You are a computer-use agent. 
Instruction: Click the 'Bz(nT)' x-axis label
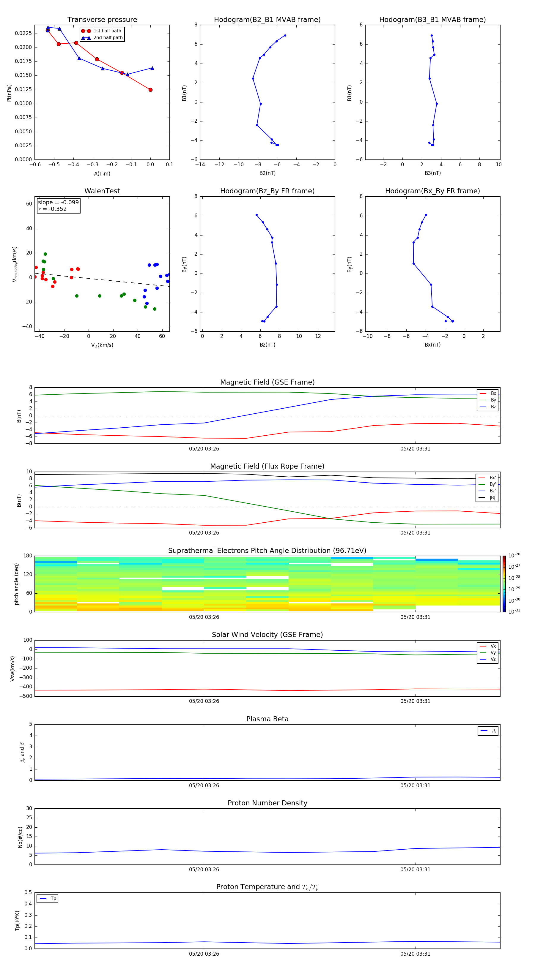coord(267,345)
